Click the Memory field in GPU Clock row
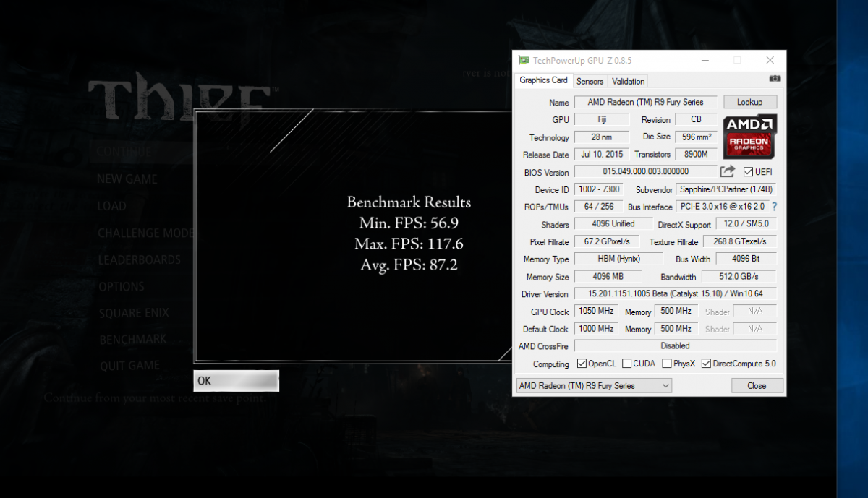868x498 pixels. (676, 312)
